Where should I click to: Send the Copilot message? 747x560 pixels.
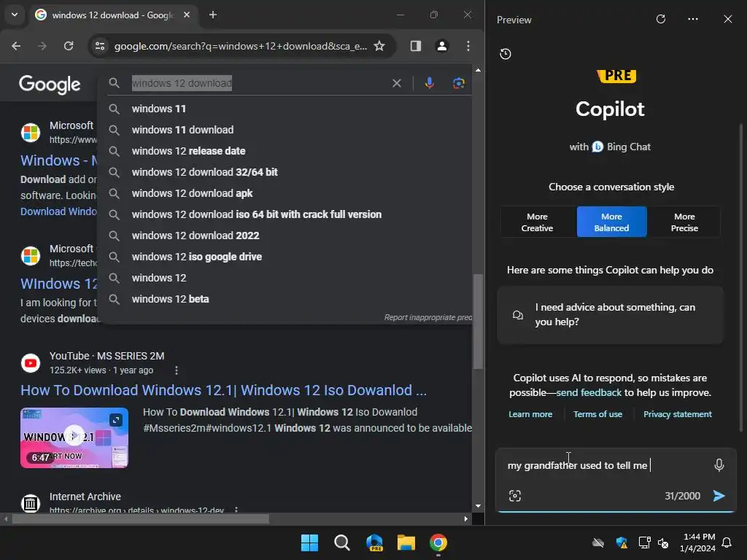[719, 496]
